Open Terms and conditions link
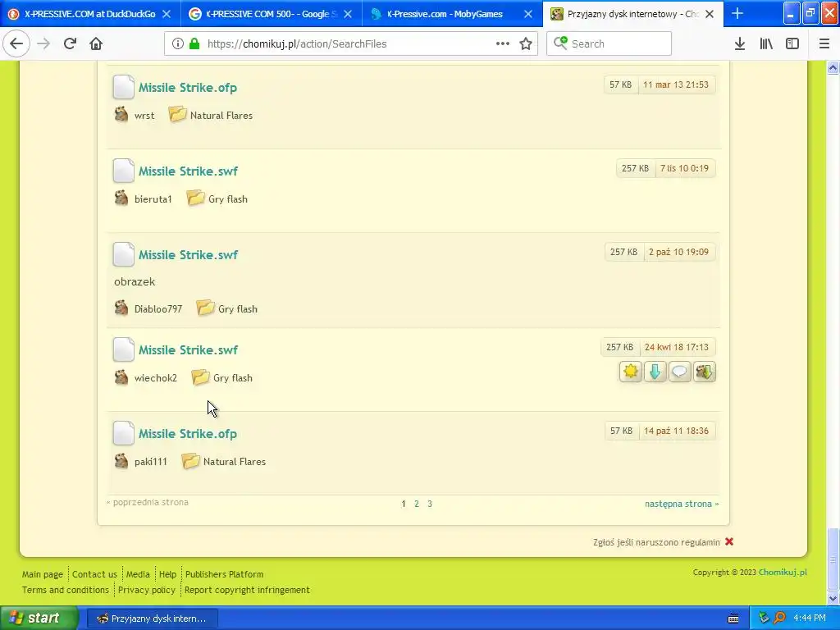This screenshot has height=630, width=840. tap(66, 589)
